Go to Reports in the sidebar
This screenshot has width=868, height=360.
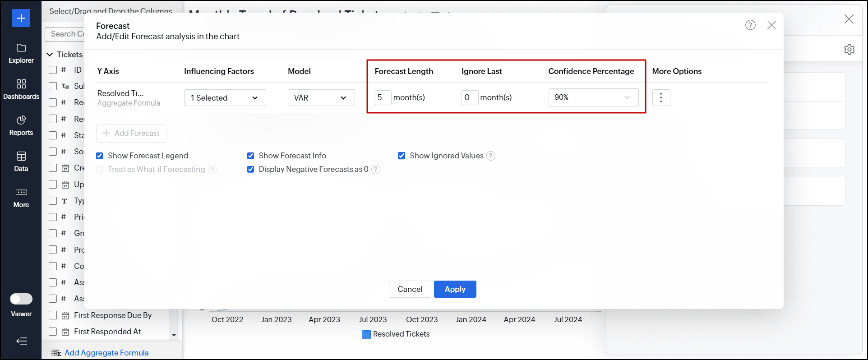tap(21, 125)
